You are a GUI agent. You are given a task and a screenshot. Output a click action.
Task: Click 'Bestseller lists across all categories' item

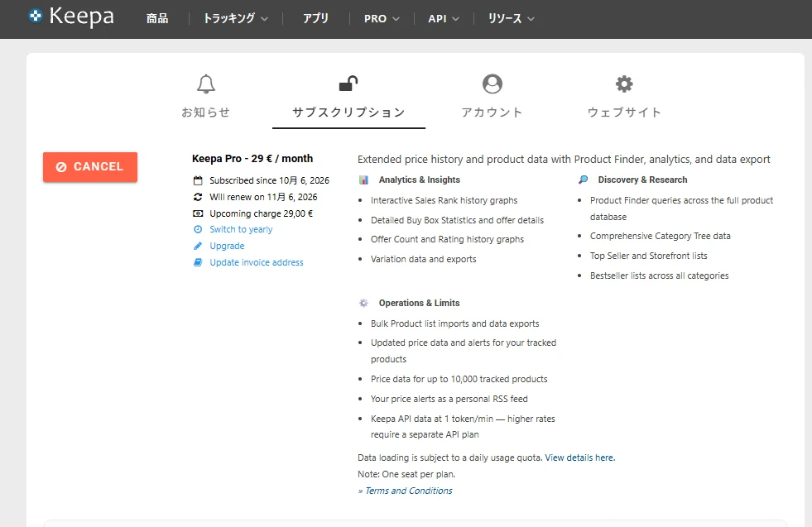[x=659, y=276]
